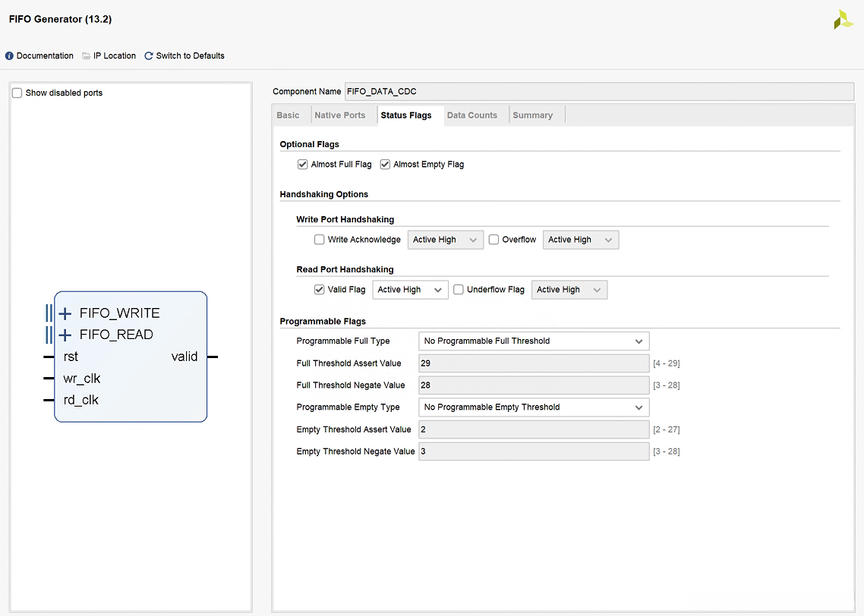Switch to the Data Counts tab
This screenshot has height=616, width=864.
click(471, 115)
